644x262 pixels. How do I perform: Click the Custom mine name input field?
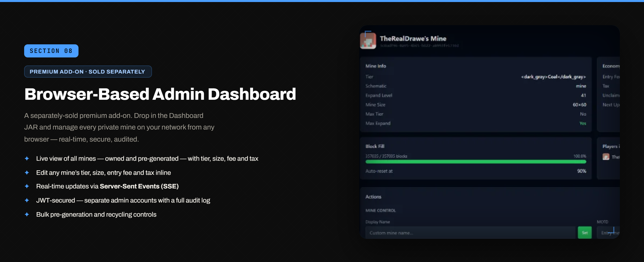470,233
